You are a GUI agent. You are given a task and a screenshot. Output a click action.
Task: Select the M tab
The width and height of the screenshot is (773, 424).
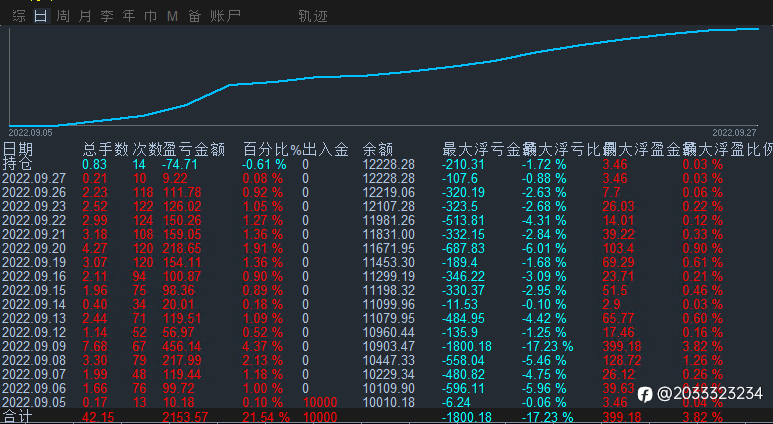(172, 16)
